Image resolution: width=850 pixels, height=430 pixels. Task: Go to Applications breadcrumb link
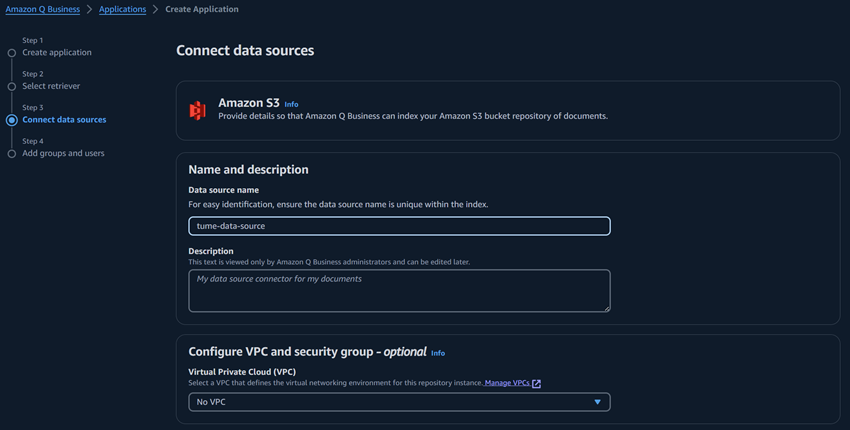pyautogui.click(x=122, y=9)
